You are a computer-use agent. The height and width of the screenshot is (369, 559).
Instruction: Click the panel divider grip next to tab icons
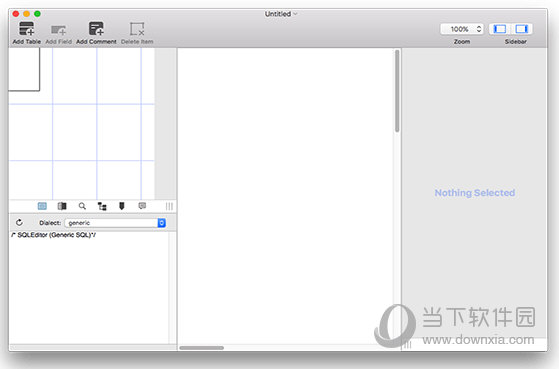tap(169, 206)
